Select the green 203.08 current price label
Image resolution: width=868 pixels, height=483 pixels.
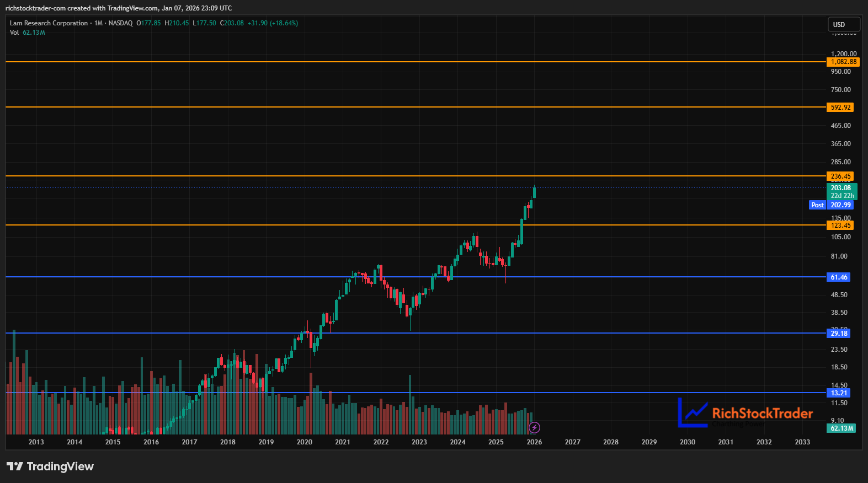coord(842,188)
